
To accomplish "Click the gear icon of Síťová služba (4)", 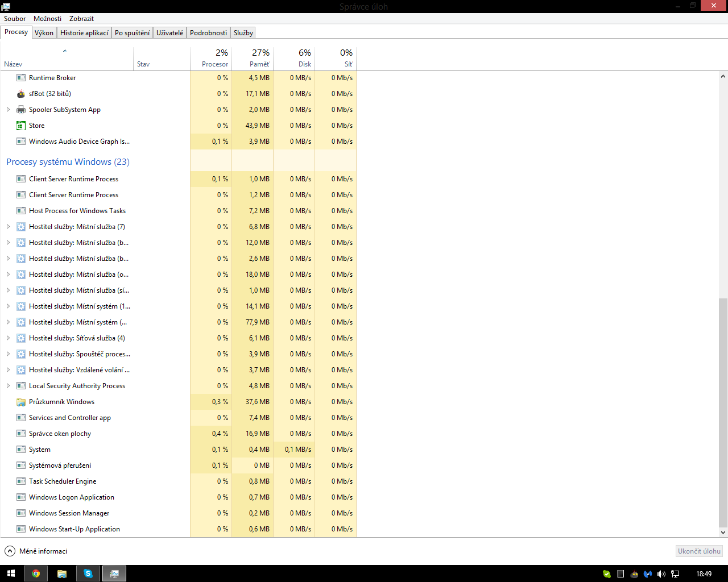I will click(21, 338).
